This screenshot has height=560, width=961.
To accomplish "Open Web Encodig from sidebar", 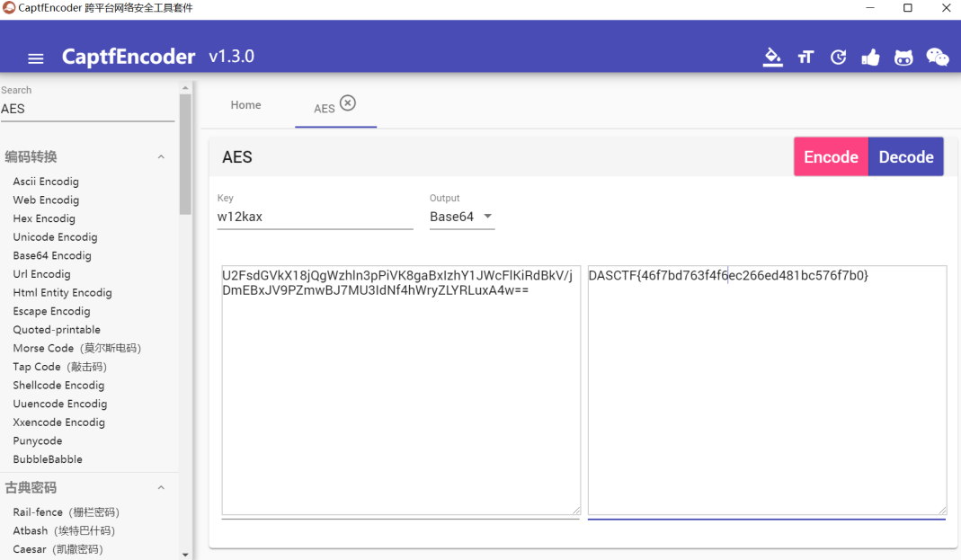I will [46, 200].
